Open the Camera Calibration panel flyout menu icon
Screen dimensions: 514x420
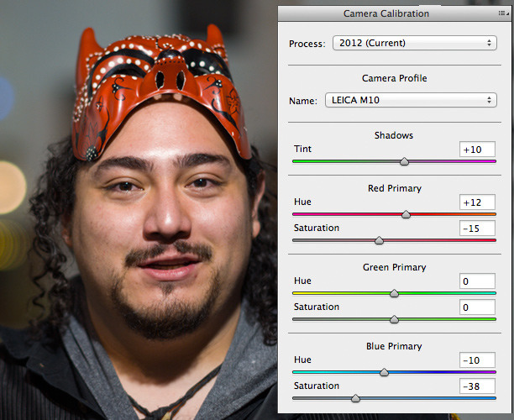coord(502,13)
